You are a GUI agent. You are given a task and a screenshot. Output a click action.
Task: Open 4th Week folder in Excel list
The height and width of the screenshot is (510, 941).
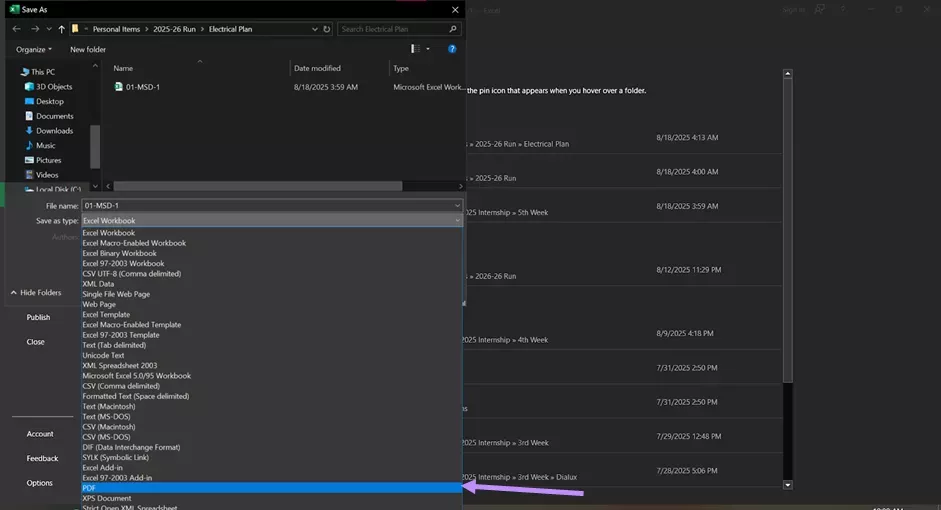coord(624,333)
